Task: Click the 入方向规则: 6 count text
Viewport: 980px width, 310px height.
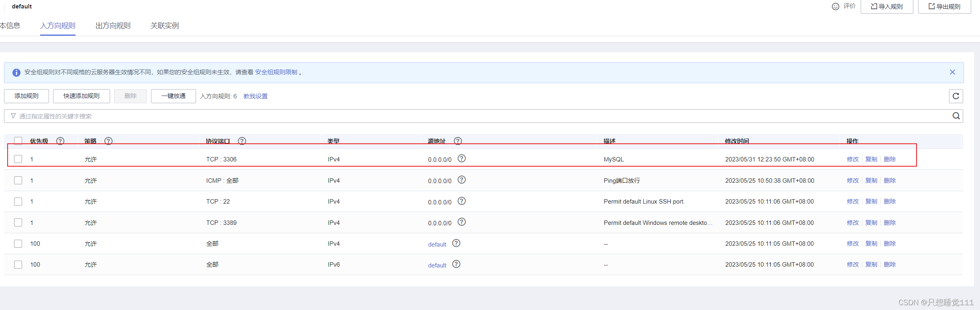Action: coord(218,96)
